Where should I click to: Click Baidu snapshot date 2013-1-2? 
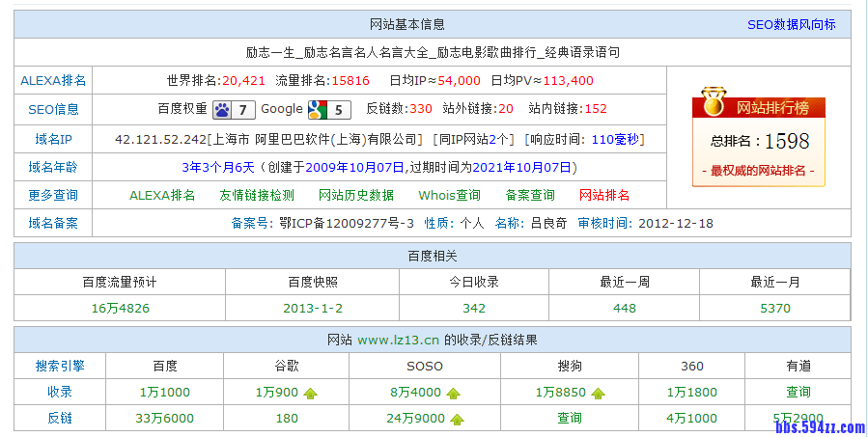(313, 308)
